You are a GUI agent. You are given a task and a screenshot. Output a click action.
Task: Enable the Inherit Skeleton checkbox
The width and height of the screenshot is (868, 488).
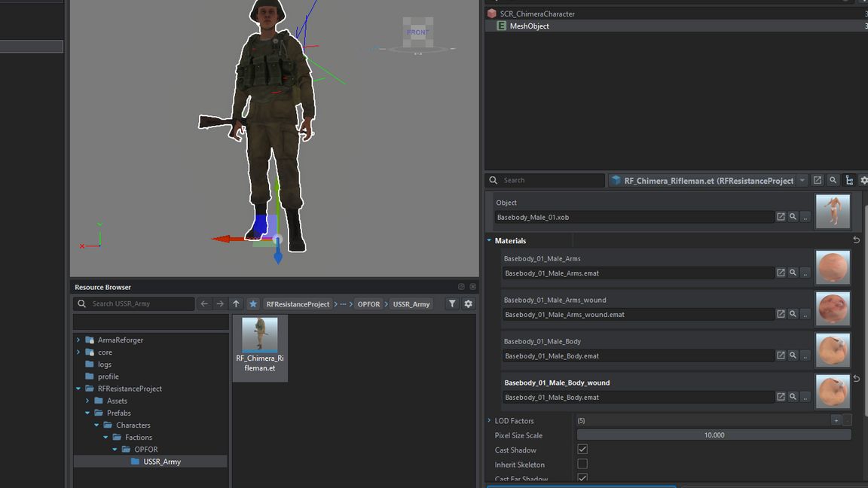point(582,465)
